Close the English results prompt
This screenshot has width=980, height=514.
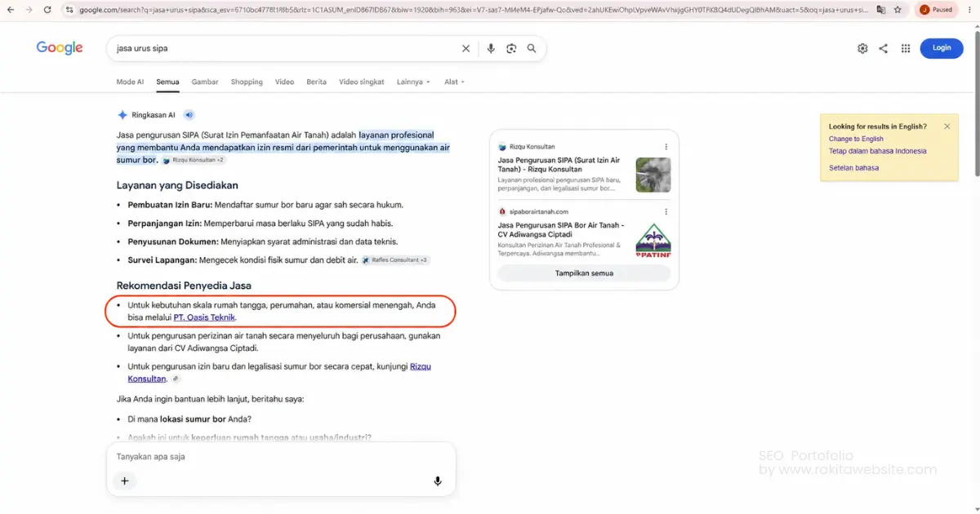(947, 126)
